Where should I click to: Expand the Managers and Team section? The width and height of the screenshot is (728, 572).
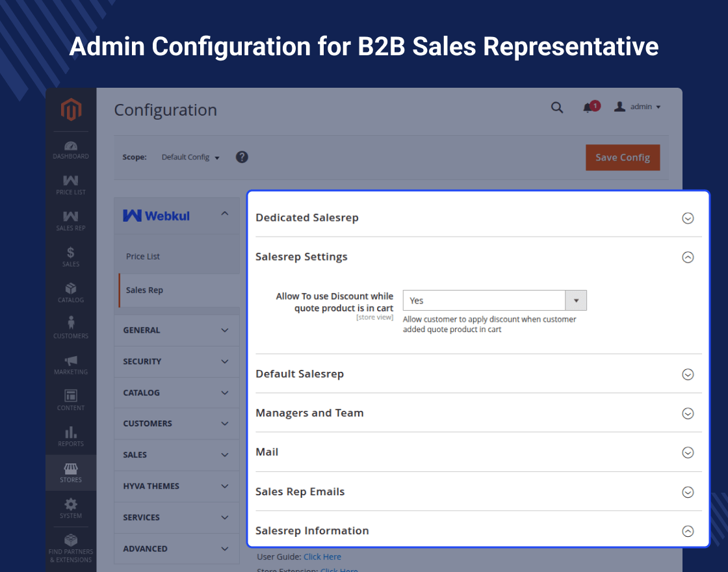[688, 413]
